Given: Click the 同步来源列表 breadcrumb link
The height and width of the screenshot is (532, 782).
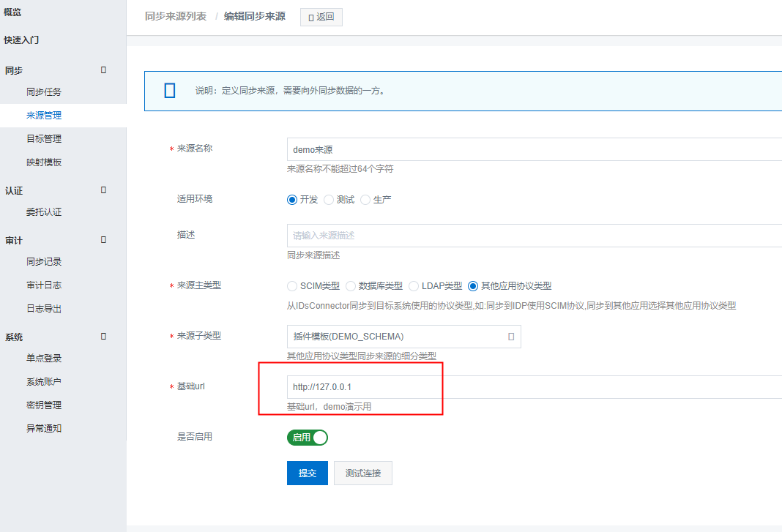Looking at the screenshot, I should [176, 16].
